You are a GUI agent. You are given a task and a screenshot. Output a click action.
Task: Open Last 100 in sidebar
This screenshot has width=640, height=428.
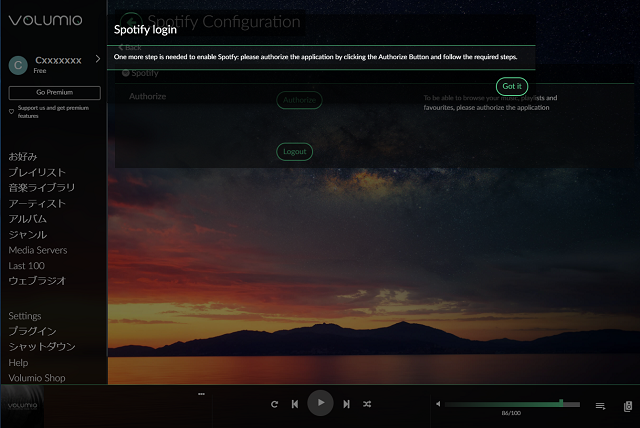[x=27, y=266]
